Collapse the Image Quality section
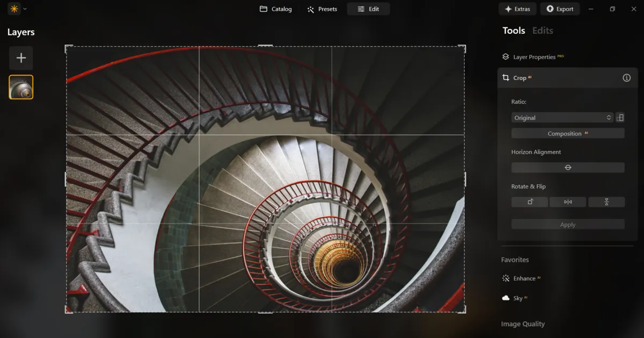644x338 pixels. (522, 323)
